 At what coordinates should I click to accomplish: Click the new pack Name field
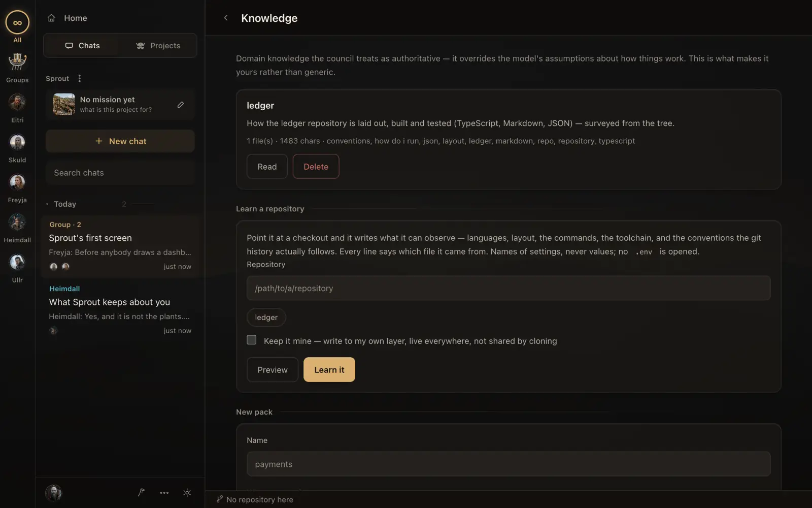509,464
